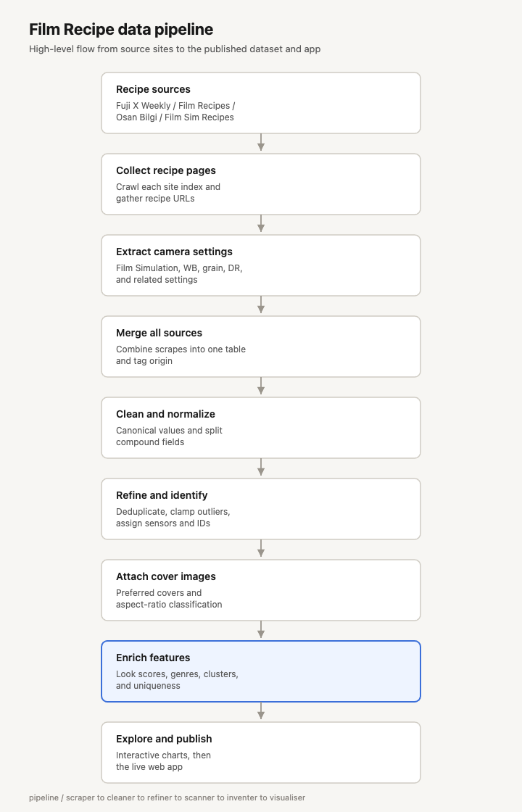The width and height of the screenshot is (522, 812).
Task: Click arrow below Collect recipe pages
Action: pos(261,224)
